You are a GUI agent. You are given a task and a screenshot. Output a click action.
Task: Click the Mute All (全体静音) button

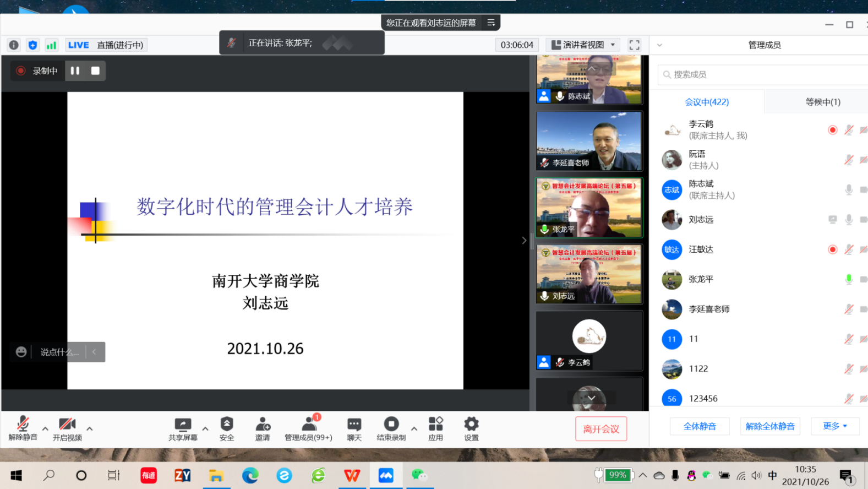[x=700, y=426]
